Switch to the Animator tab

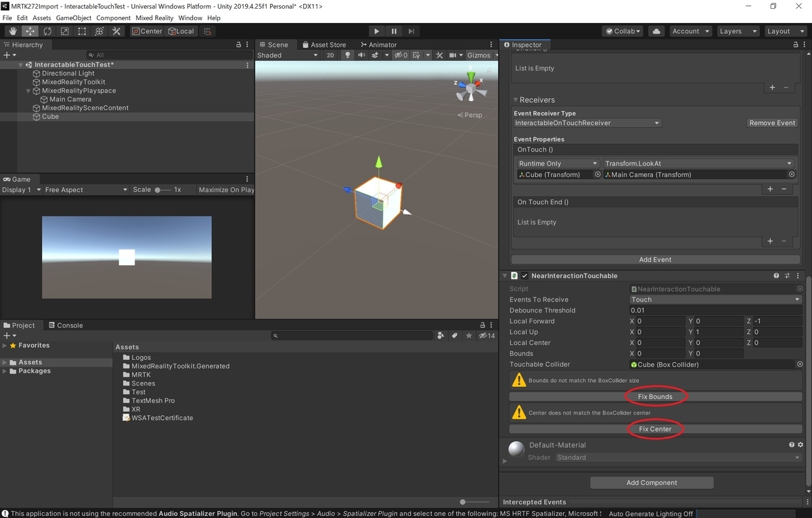point(378,45)
